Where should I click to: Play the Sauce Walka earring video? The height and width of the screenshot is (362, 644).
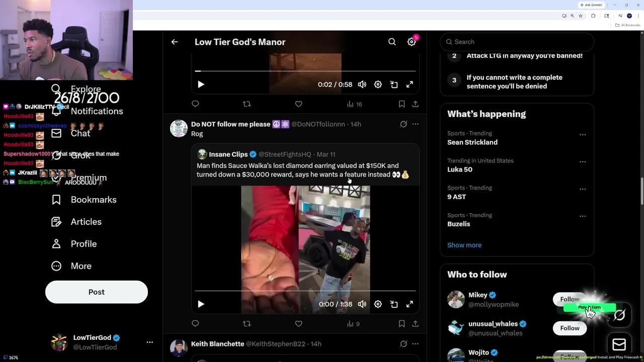click(201, 304)
